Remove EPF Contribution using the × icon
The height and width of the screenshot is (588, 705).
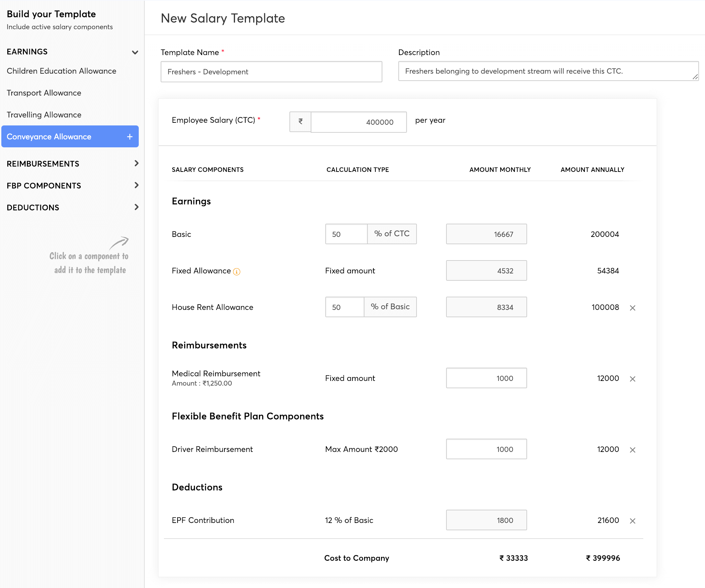633,521
